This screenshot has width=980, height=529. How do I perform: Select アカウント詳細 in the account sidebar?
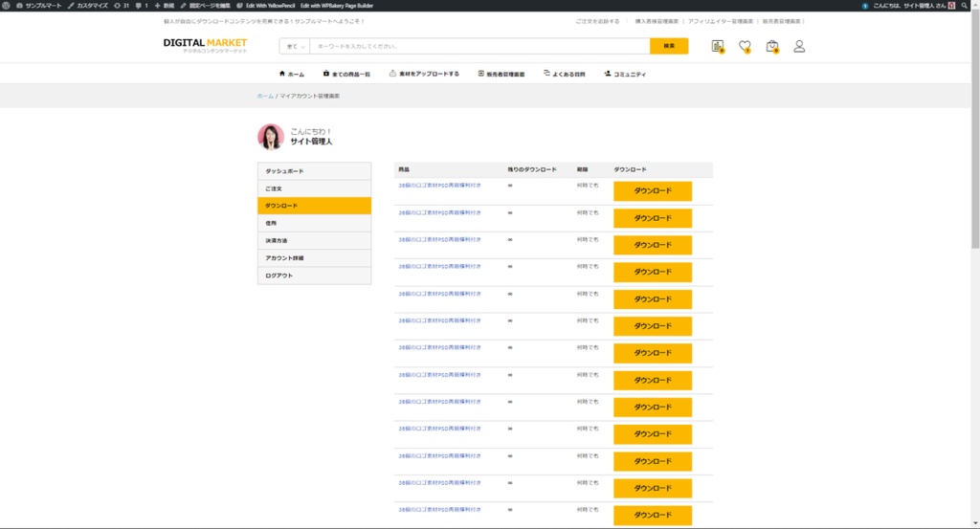(314, 258)
